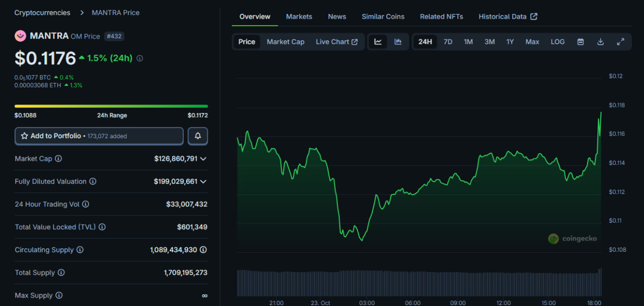Switch to the Markets tab
Viewport: 644px width, 306px height.
tap(299, 17)
